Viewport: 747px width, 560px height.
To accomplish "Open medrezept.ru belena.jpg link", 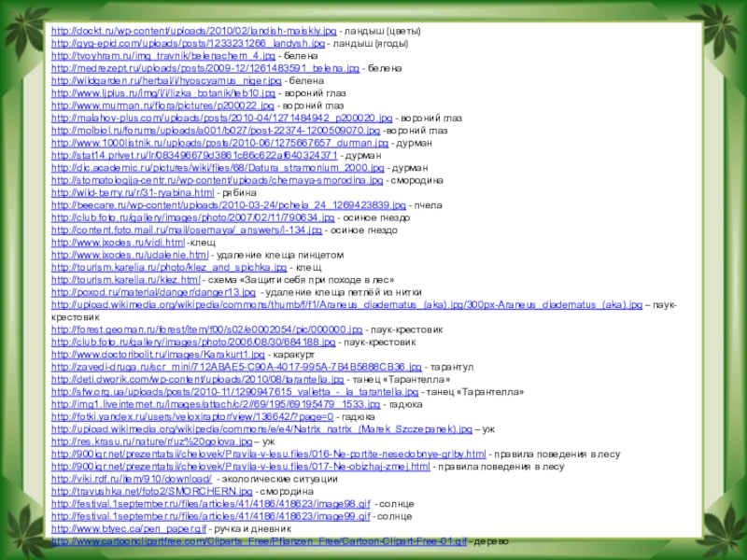I will [x=204, y=68].
